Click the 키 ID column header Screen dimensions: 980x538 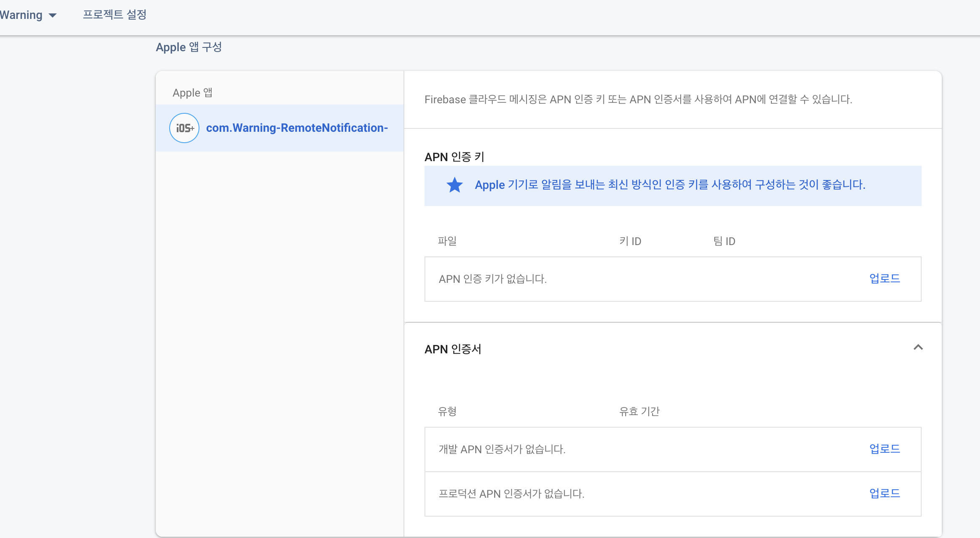[630, 241]
